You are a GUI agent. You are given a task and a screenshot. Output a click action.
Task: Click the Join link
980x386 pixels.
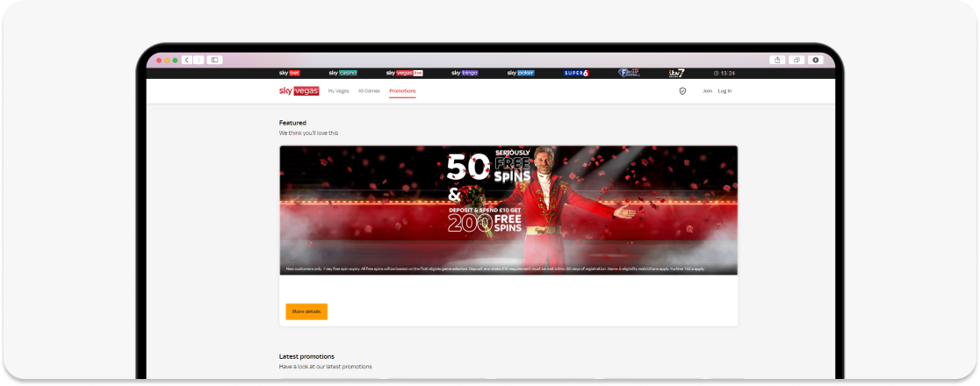coord(707,91)
